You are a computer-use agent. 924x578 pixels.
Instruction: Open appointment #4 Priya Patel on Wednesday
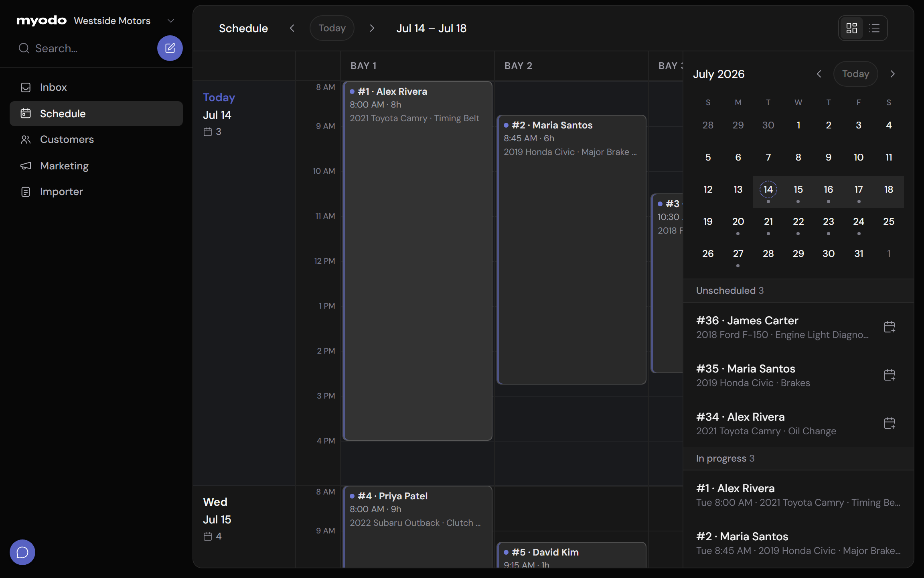coord(417,527)
